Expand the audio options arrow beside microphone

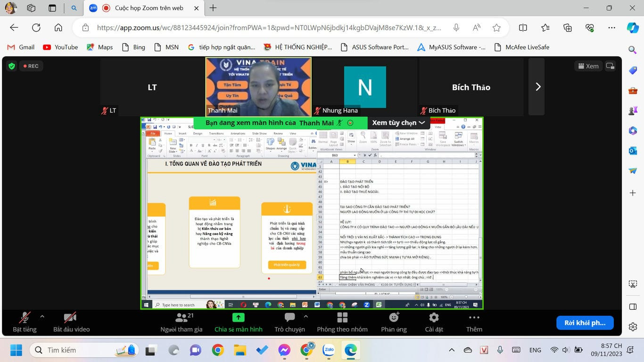pyautogui.click(x=42, y=316)
